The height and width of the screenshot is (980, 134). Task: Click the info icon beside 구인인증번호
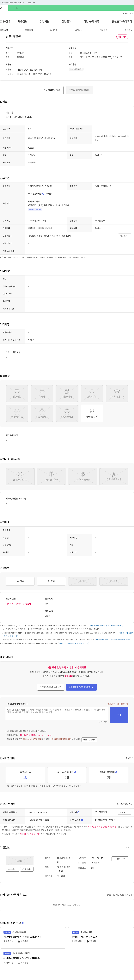pos(82,820)
